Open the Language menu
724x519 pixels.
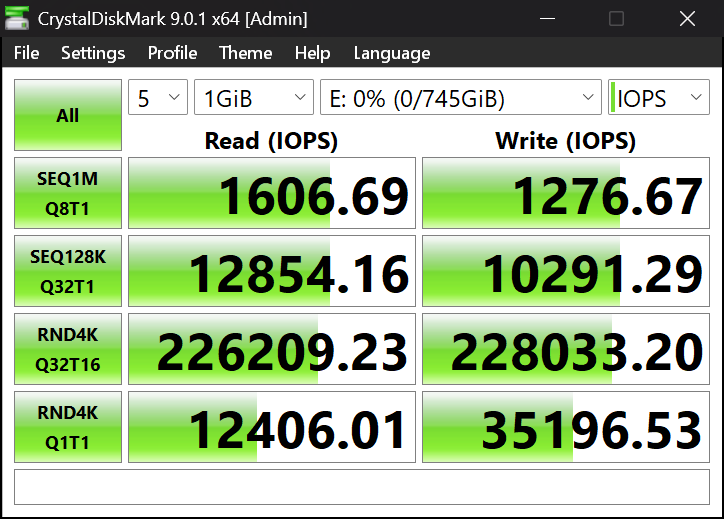click(x=392, y=53)
